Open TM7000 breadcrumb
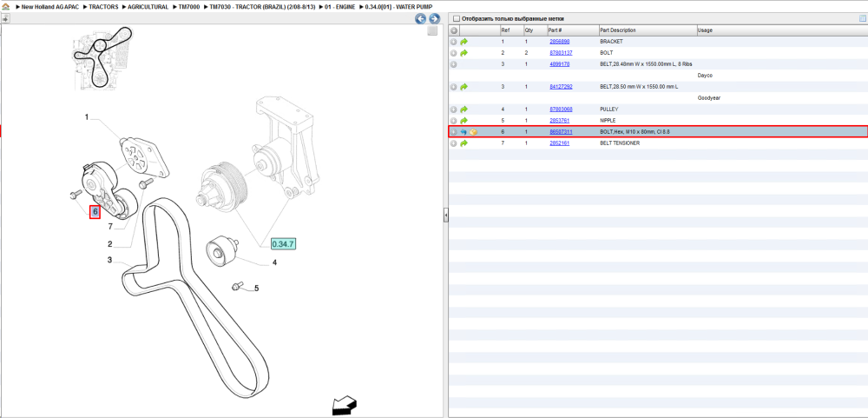 (188, 7)
